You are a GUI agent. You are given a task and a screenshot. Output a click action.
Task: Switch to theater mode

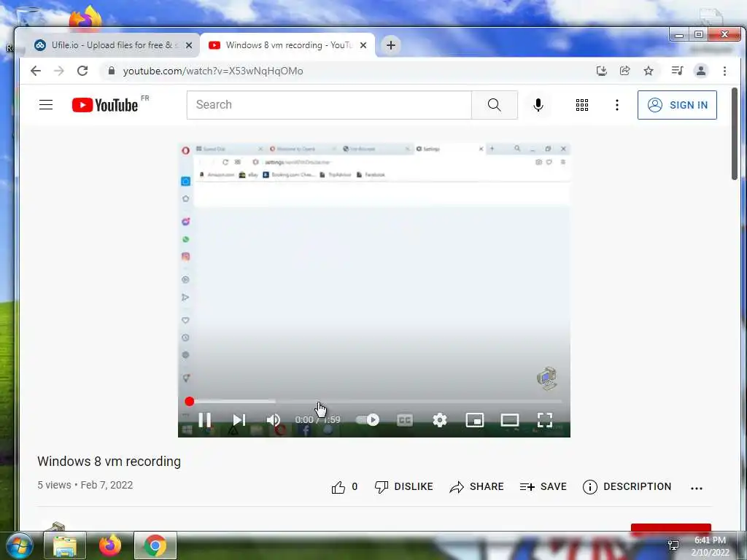(510, 420)
